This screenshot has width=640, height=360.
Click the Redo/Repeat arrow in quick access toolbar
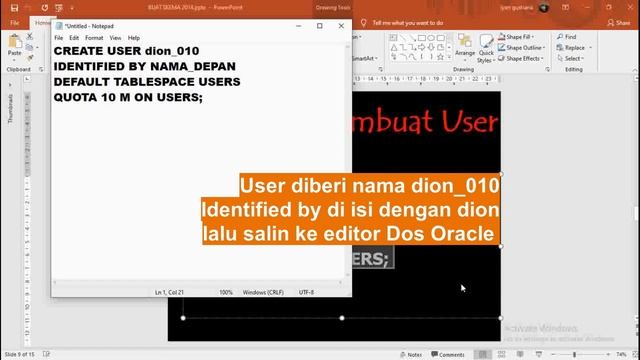[44, 8]
